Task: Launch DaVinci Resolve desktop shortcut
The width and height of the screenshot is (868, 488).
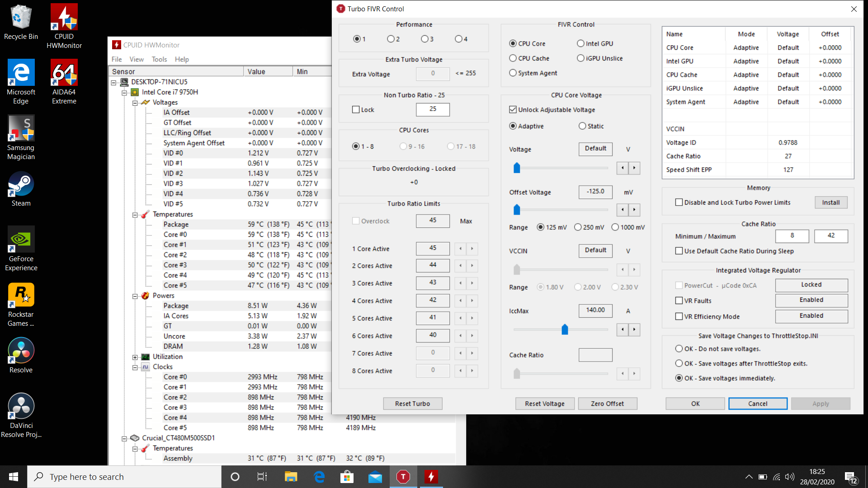Action: coord(21,356)
